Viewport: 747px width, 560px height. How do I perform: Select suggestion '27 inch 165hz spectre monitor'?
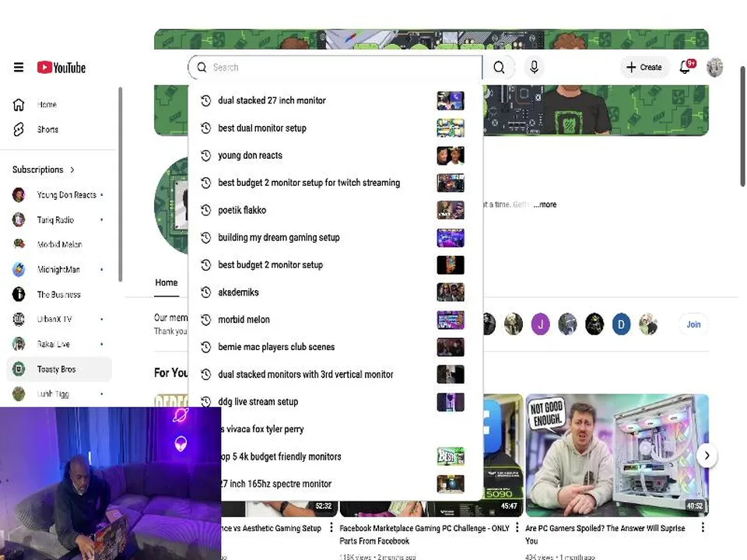[350, 484]
